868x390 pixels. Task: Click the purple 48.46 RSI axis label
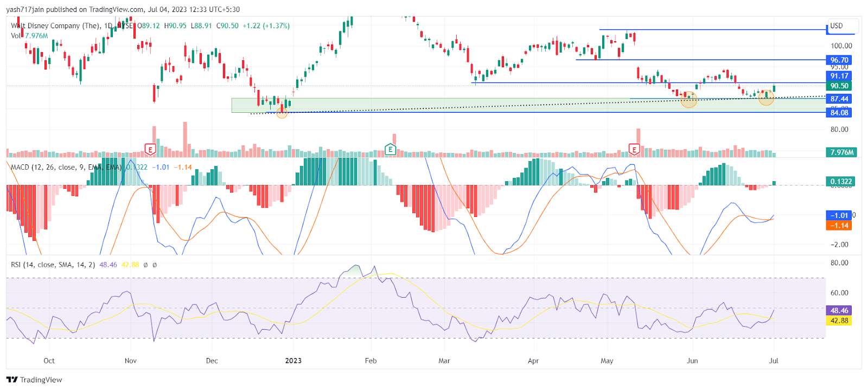click(839, 311)
